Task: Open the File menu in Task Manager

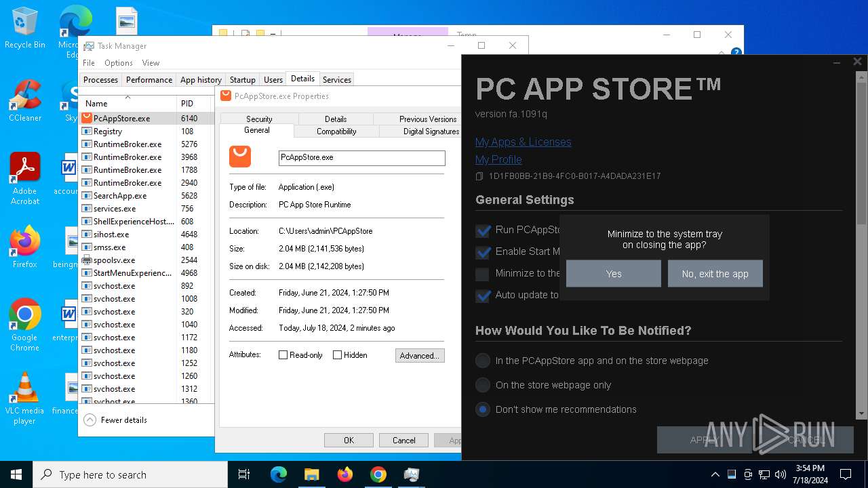Action: click(89, 63)
